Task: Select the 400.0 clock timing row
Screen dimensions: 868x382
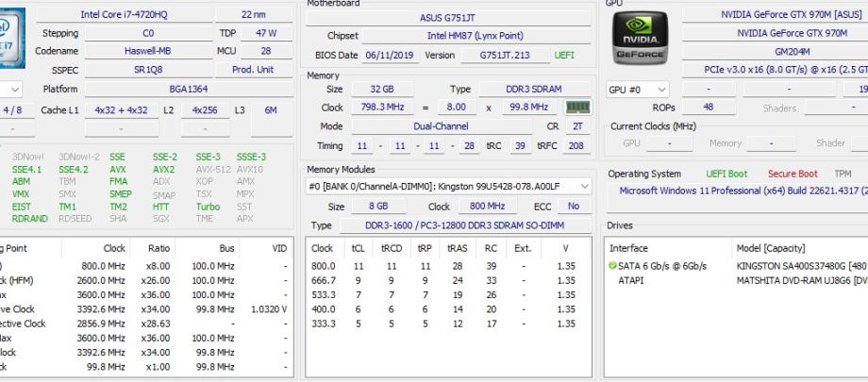Action: (x=448, y=309)
